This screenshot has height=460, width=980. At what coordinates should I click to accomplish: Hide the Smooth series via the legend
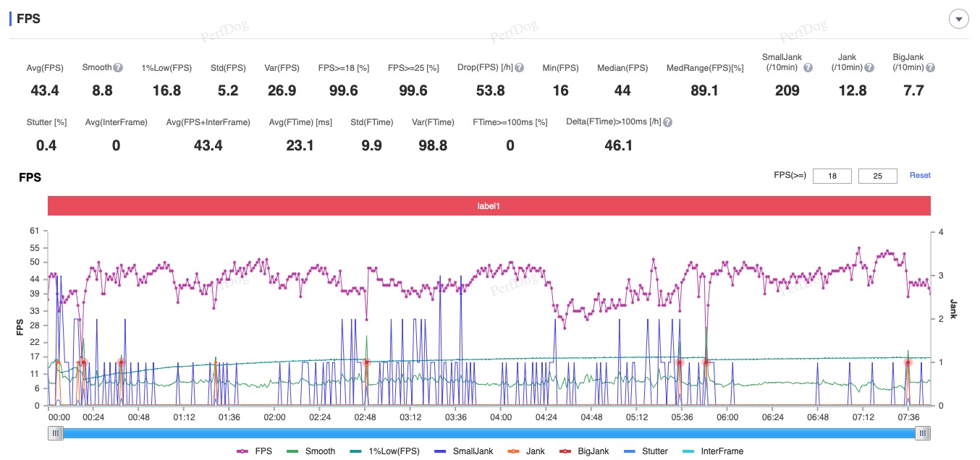(312, 451)
